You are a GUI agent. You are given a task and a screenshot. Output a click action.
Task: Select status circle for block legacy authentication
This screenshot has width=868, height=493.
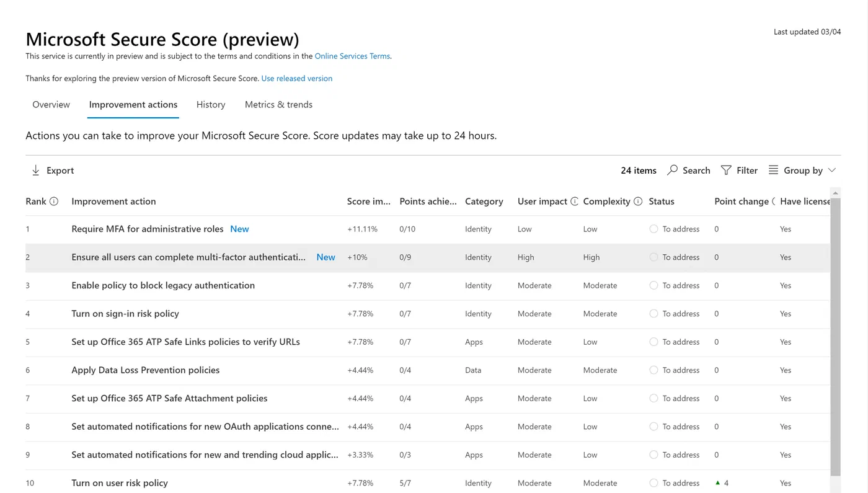coord(653,285)
